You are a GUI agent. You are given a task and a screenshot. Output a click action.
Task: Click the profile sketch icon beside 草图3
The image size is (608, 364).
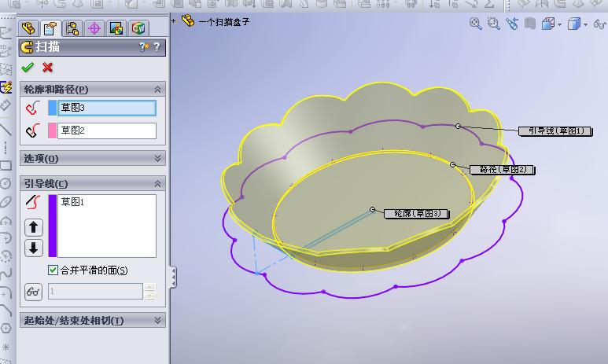click(33, 108)
